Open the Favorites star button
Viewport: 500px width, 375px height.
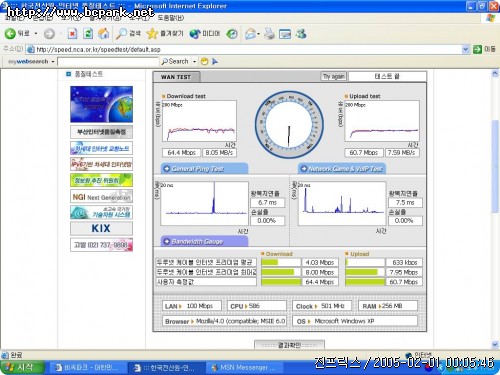click(165, 33)
